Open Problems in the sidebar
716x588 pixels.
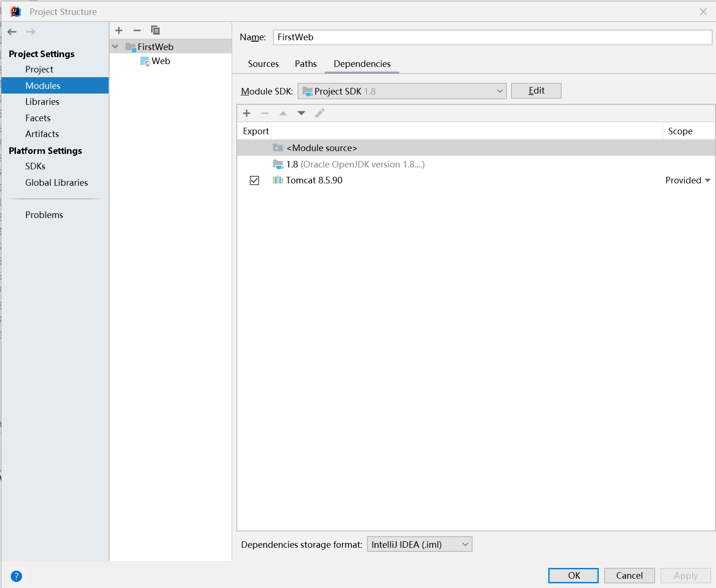point(44,215)
